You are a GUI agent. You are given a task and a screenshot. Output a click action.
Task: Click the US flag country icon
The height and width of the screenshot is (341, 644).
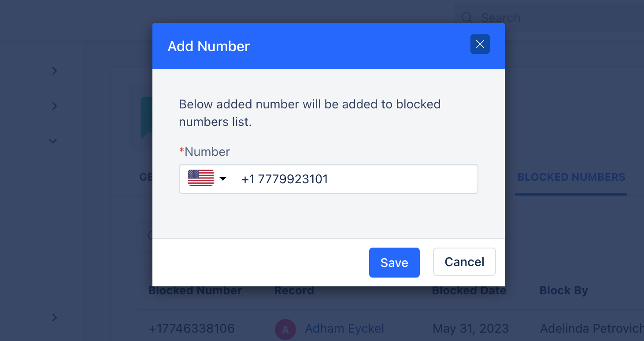pyautogui.click(x=201, y=178)
